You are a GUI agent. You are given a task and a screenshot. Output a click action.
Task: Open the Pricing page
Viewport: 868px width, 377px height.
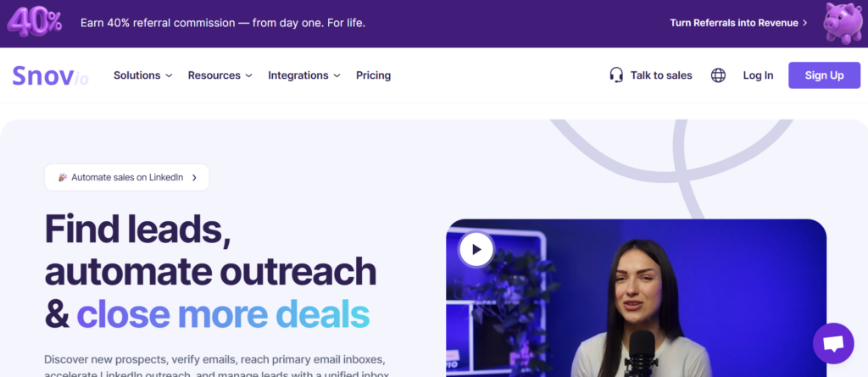point(373,75)
